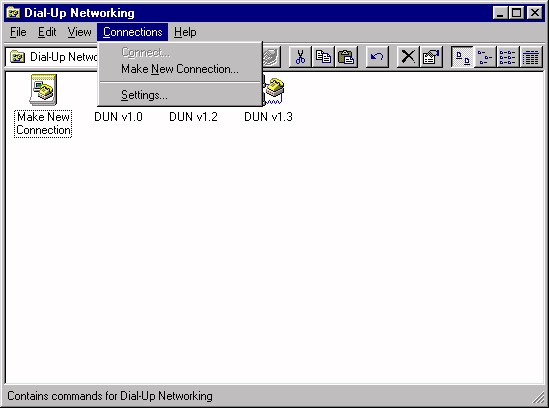The image size is (549, 408).
Task: Open the Help menu
Action: (x=185, y=32)
